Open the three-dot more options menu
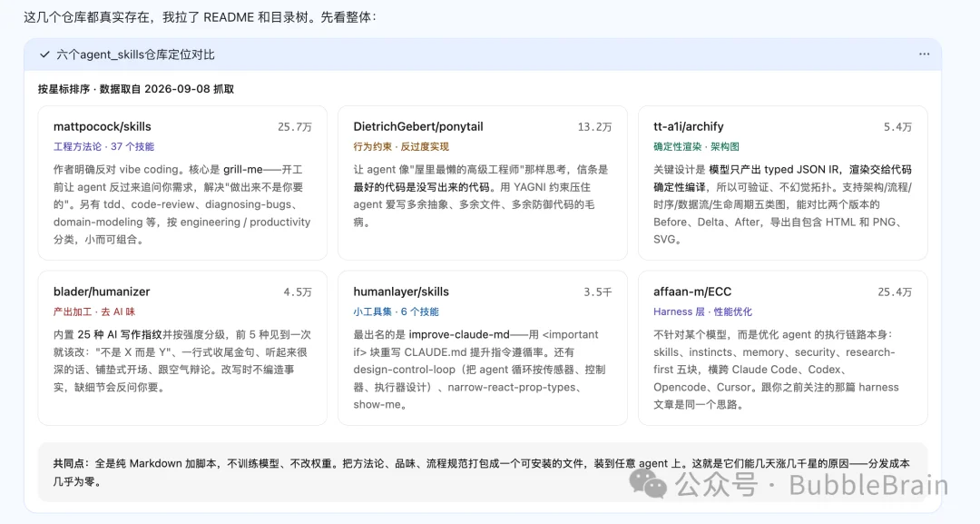 pos(924,54)
